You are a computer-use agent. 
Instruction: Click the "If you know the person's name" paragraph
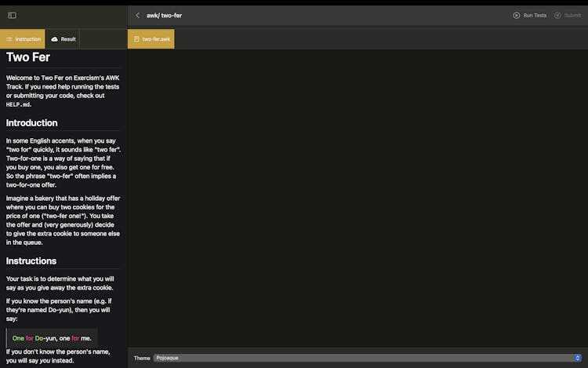(x=59, y=310)
